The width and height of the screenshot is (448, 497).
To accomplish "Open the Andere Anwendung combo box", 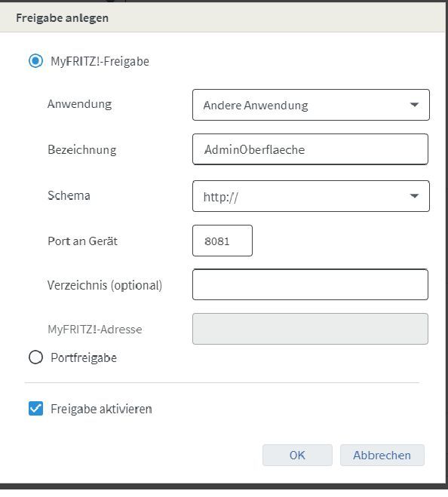I will tap(311, 105).
